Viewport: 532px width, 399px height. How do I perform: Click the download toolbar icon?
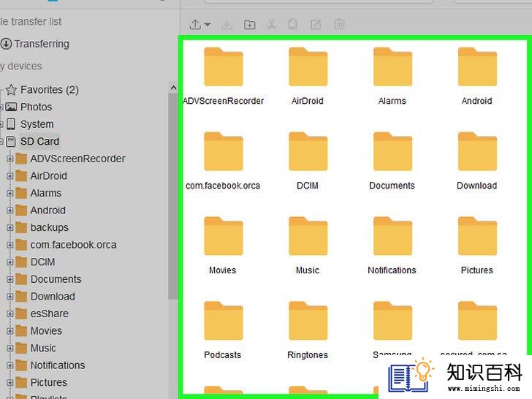[227, 24]
